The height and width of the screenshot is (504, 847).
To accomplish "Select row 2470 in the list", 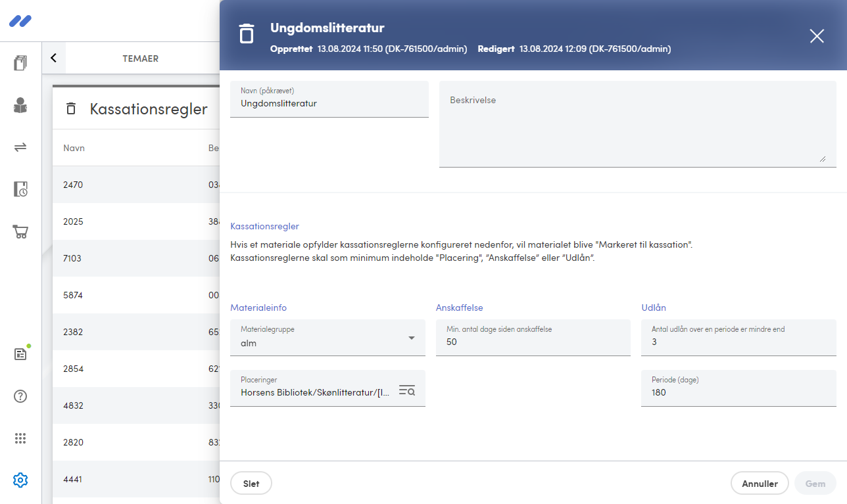I will click(136, 185).
